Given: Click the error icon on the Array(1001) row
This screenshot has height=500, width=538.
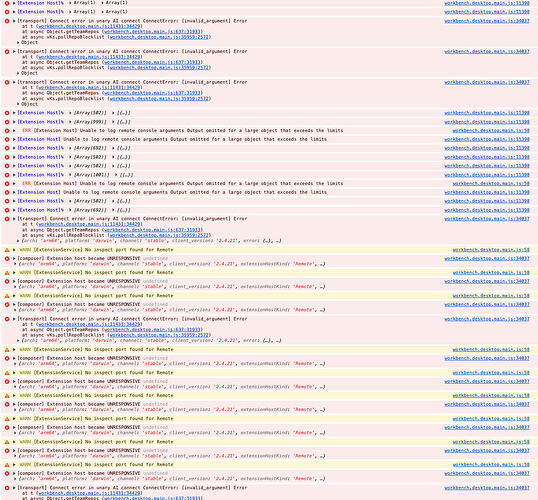Looking at the screenshot, I should click(7, 175).
